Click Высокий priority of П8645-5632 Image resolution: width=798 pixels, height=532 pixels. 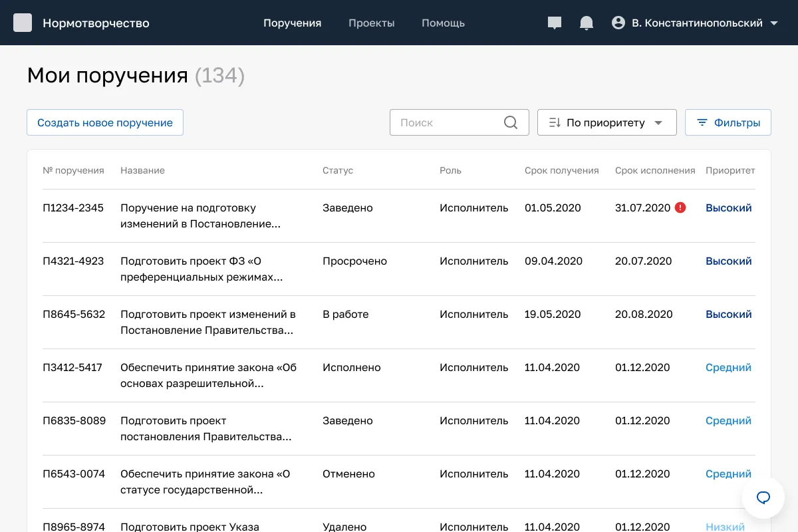pos(729,314)
